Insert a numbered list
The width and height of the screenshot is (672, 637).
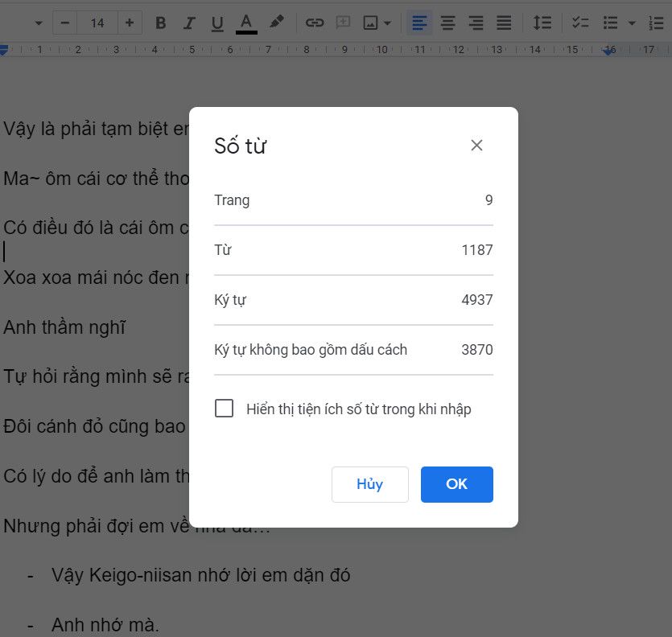(x=656, y=23)
